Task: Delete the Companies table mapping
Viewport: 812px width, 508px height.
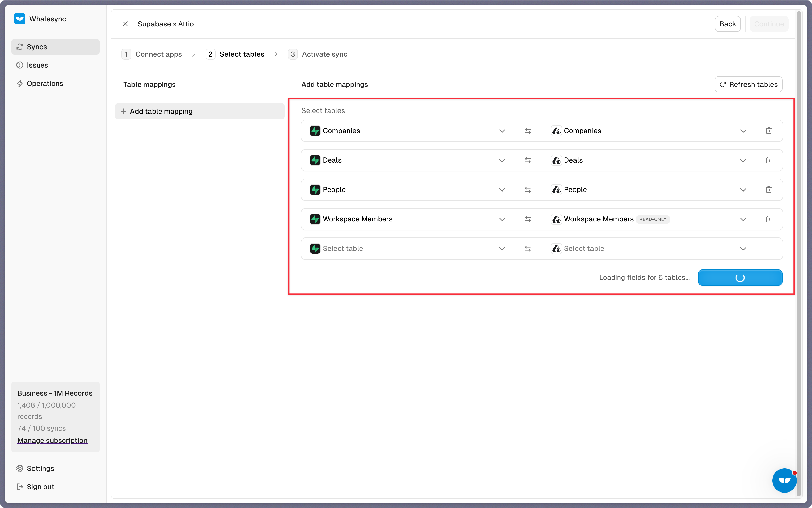Action: 769,131
